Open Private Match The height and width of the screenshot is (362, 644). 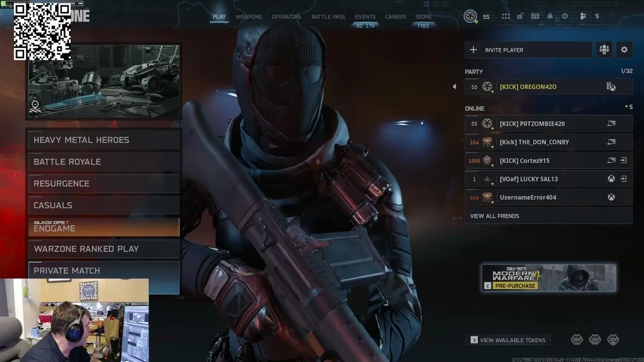[104, 270]
